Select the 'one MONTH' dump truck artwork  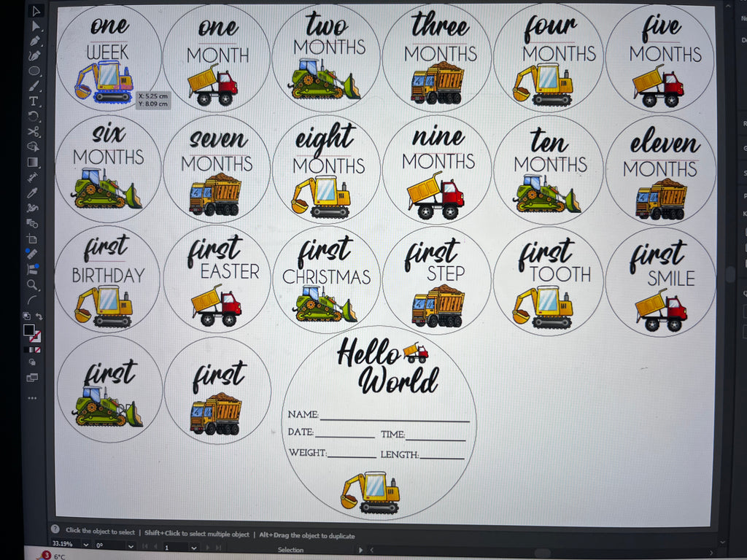pyautogui.click(x=212, y=85)
